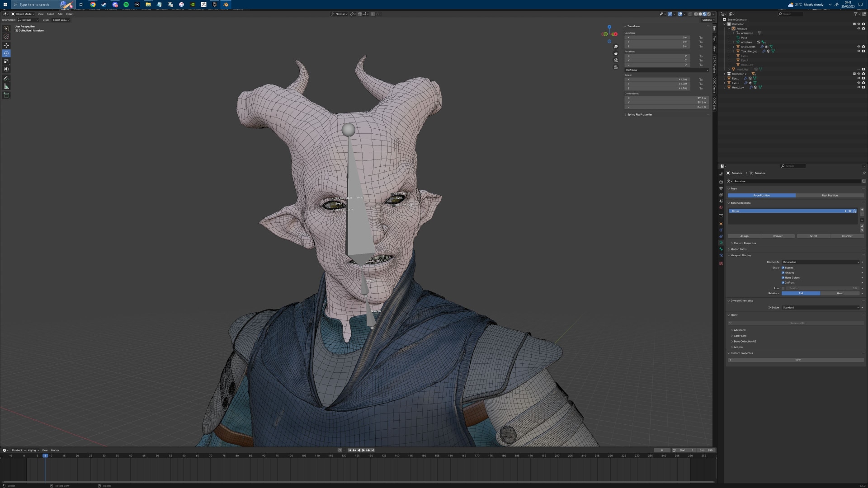Open the Display As Octahedral dropdown
This screenshot has height=488, width=868.
(820, 262)
